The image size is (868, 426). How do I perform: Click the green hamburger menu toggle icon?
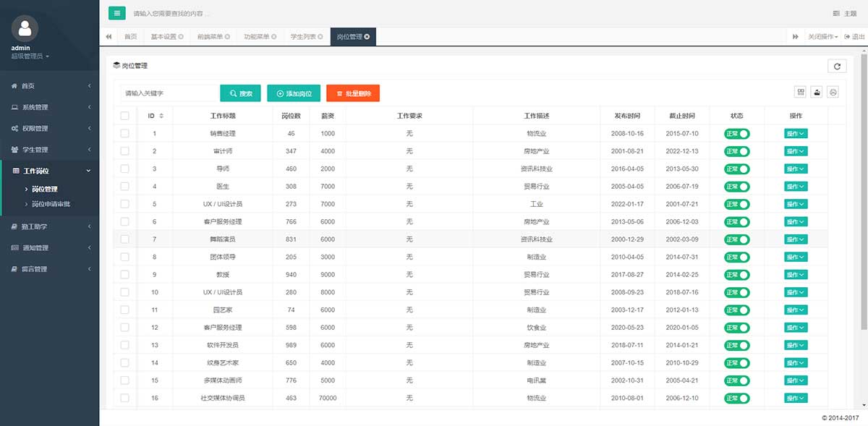pyautogui.click(x=116, y=13)
